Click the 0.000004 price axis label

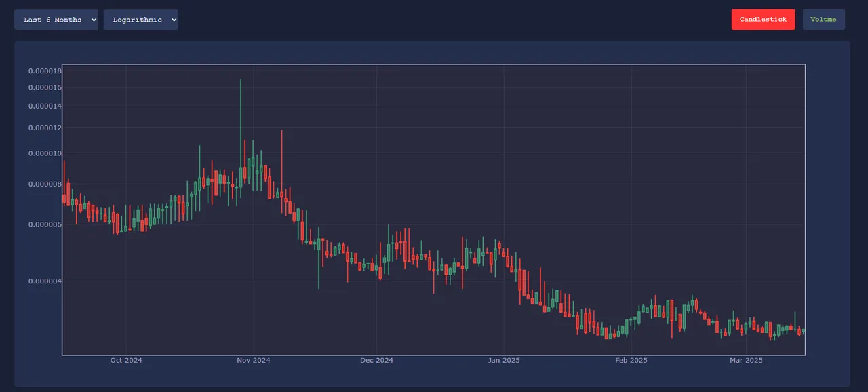pos(45,281)
